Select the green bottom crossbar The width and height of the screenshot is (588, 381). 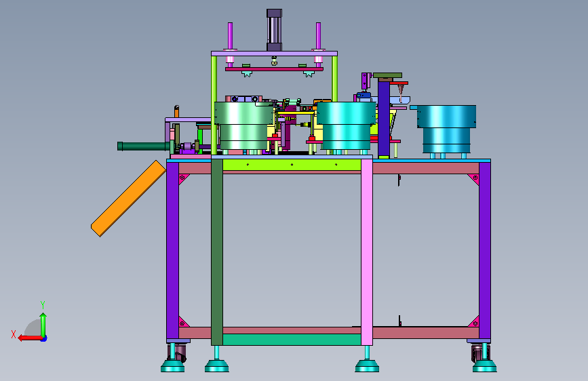tap(292, 340)
